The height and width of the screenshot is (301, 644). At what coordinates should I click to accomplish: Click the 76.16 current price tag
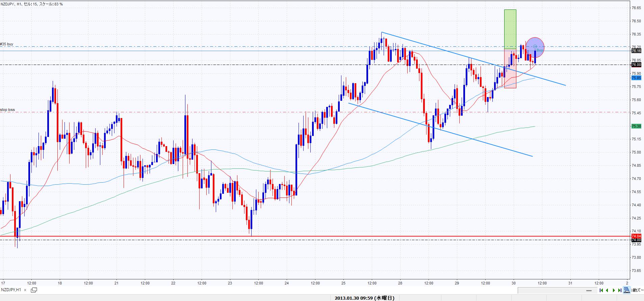[636, 51]
